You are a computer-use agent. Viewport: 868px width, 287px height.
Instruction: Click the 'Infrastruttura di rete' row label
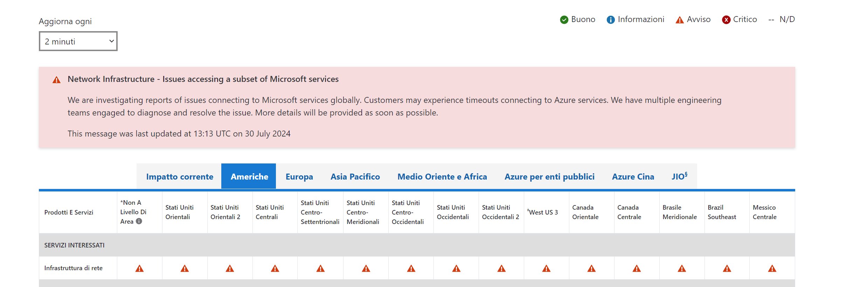point(73,268)
